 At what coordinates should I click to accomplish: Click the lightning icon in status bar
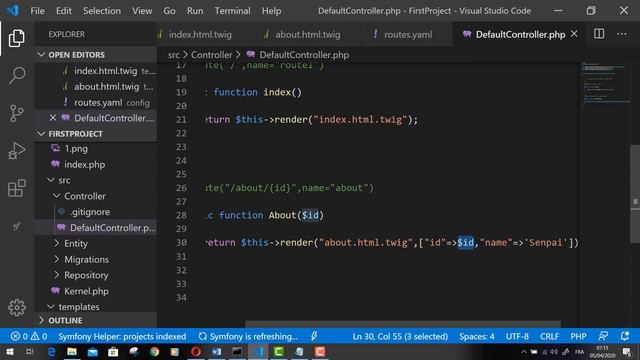[313, 336]
